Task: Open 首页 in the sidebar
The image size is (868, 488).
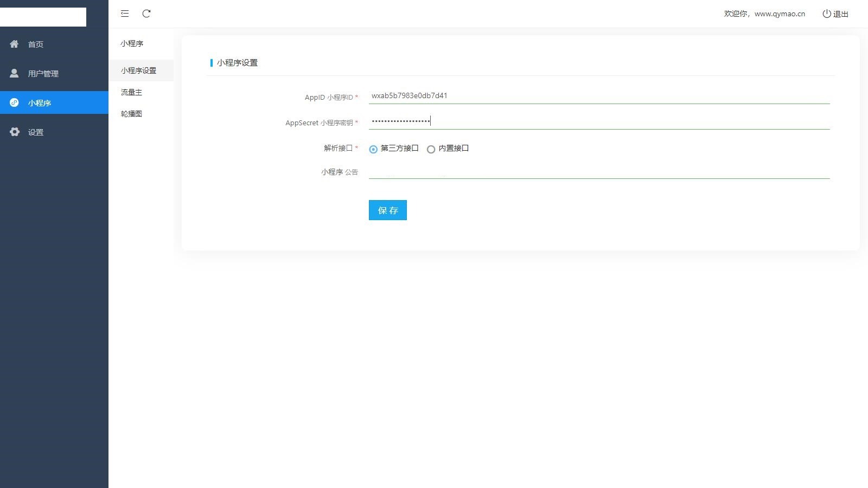Action: click(x=54, y=44)
